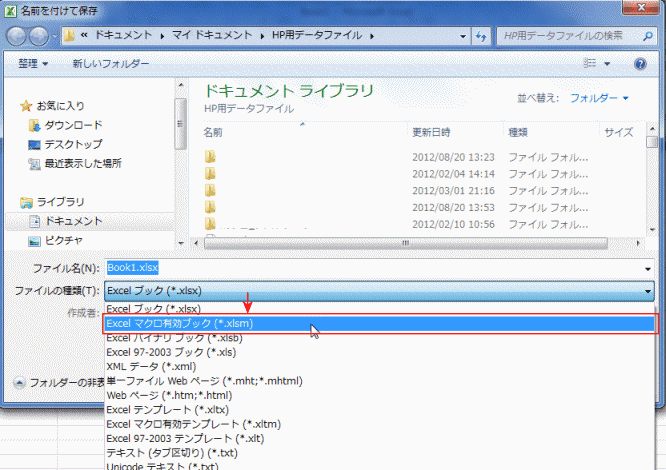Click the search magnifier icon
This screenshot has height=470, width=666.
coord(648,36)
